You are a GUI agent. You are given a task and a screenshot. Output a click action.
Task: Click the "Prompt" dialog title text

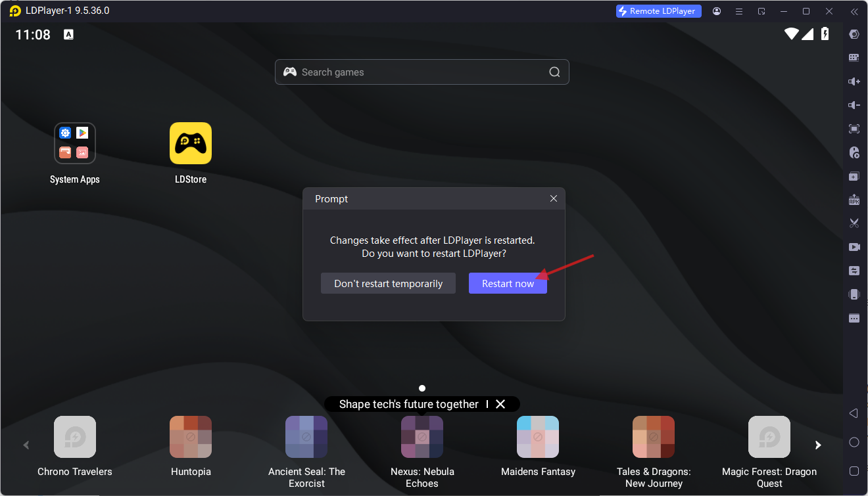click(331, 199)
